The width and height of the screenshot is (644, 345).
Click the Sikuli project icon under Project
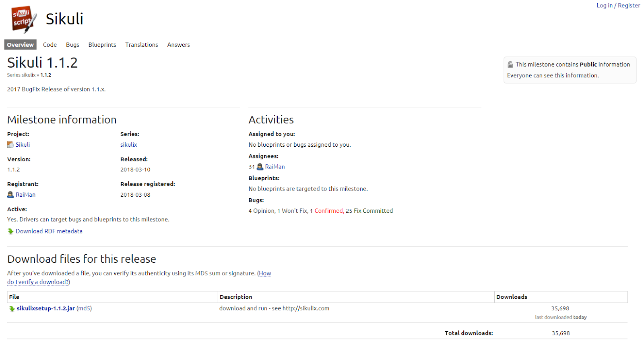[10, 145]
